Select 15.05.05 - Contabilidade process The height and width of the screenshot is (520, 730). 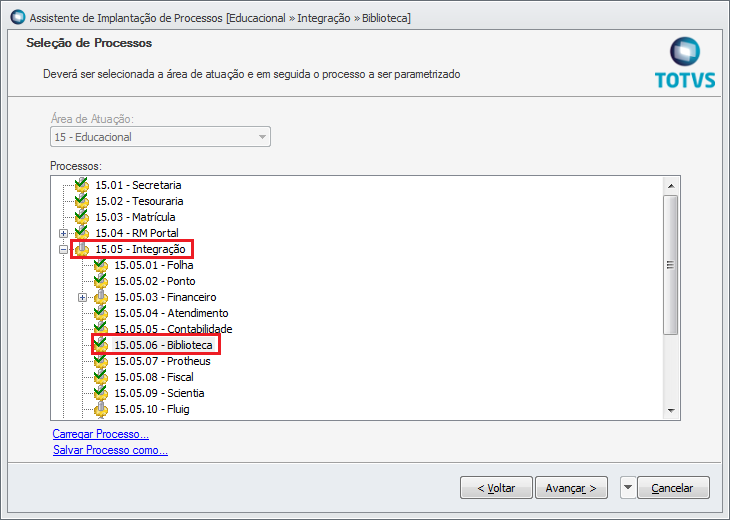tap(173, 329)
